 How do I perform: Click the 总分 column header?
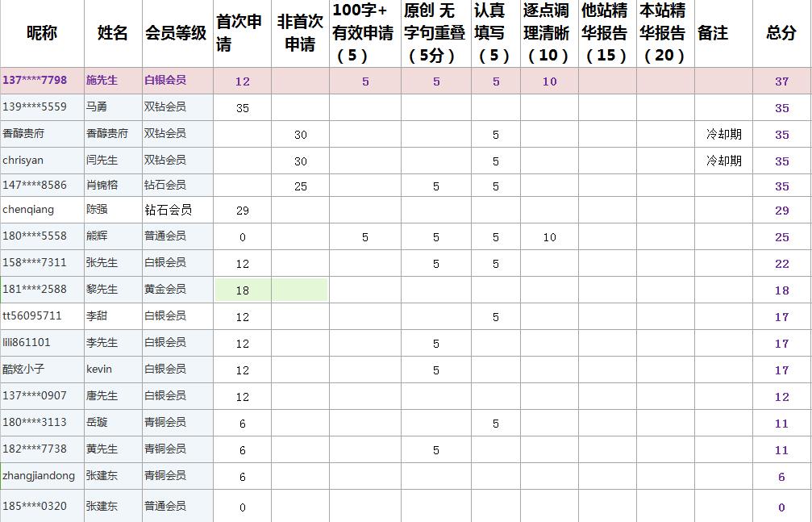[x=781, y=33]
